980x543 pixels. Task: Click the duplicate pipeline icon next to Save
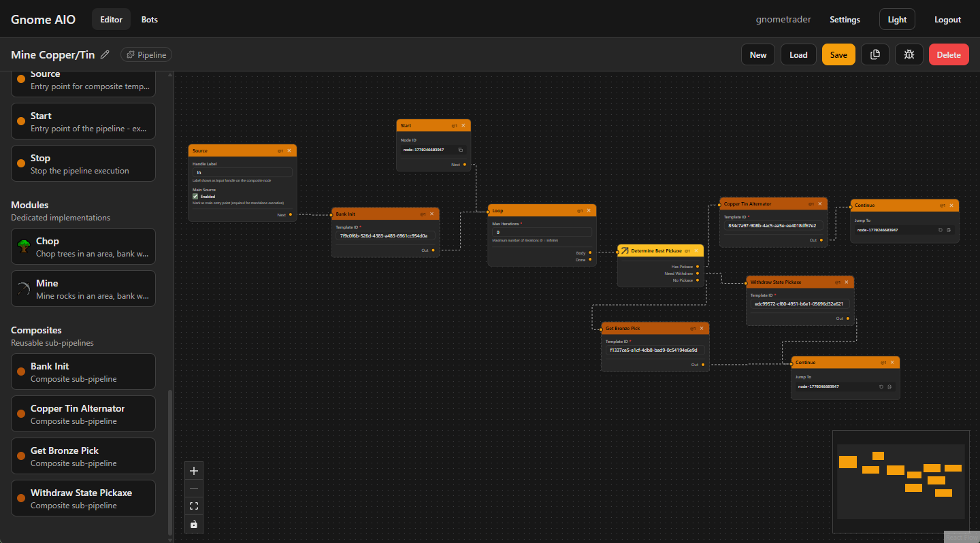coord(875,54)
